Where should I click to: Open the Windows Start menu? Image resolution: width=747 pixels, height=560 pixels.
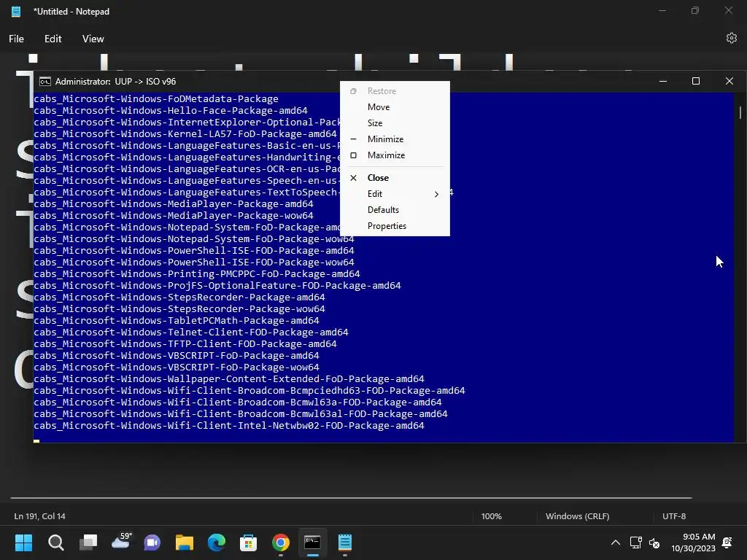[x=23, y=542]
